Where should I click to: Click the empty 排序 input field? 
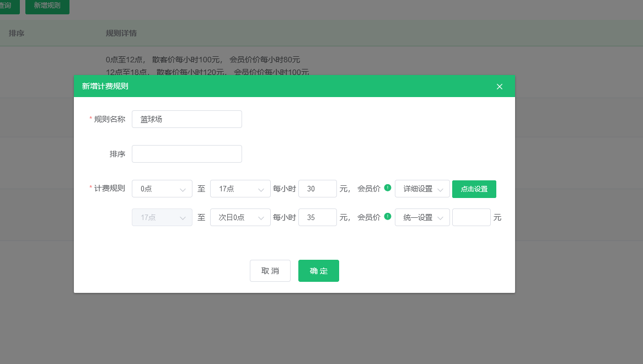pyautogui.click(x=186, y=154)
